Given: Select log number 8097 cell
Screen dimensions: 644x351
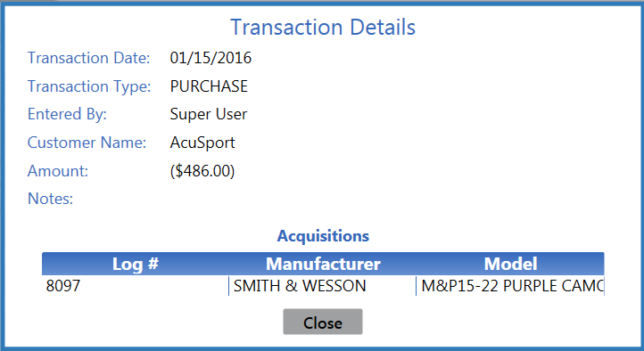Looking at the screenshot, I should click(135, 286).
